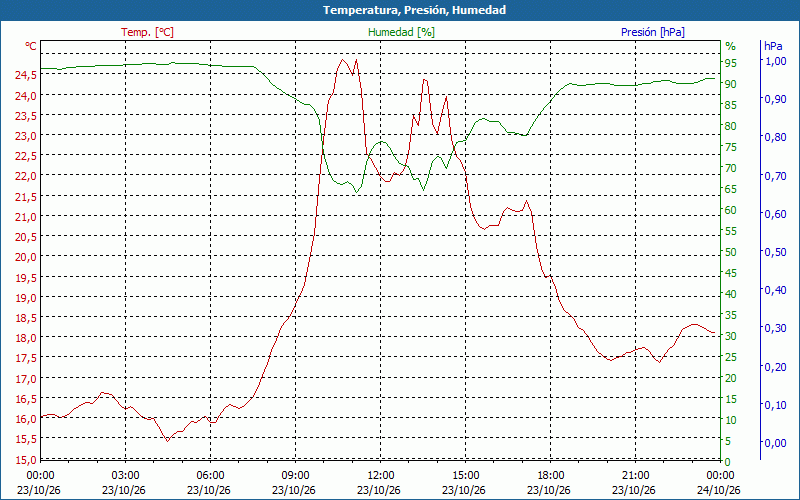
Task: Select the blue 'Presión [hPa]' legend label
Action: coord(653,32)
